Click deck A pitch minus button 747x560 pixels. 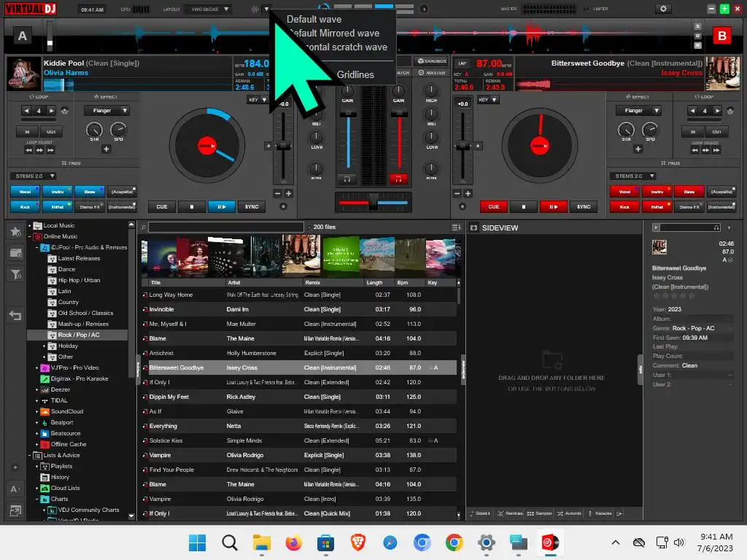click(x=278, y=193)
